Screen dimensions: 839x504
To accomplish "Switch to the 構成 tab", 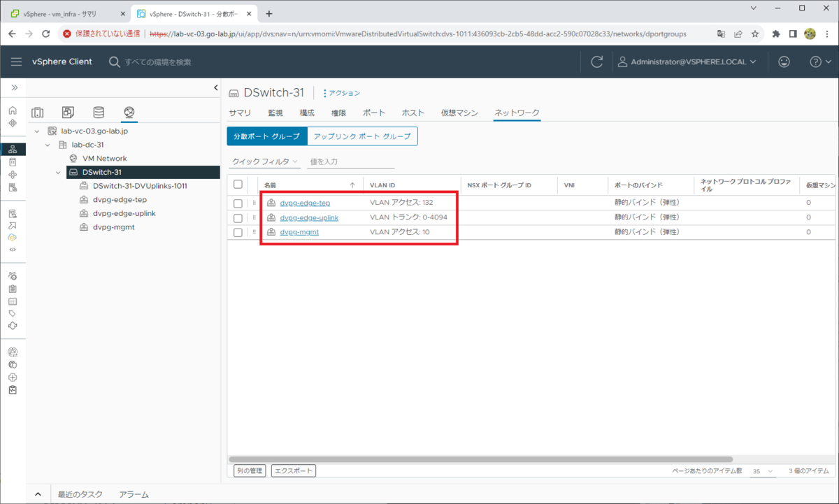I will click(307, 113).
